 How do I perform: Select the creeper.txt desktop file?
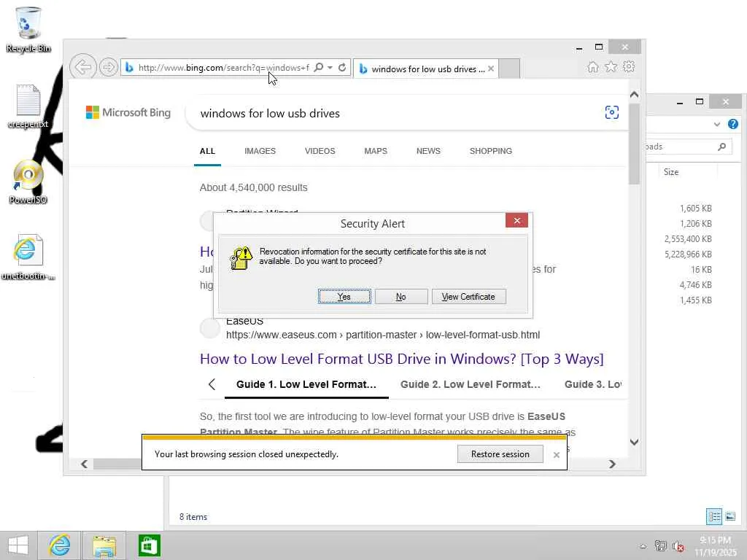click(x=28, y=106)
